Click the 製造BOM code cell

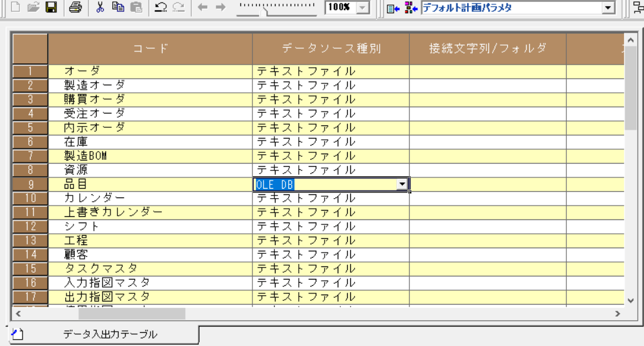click(x=150, y=156)
